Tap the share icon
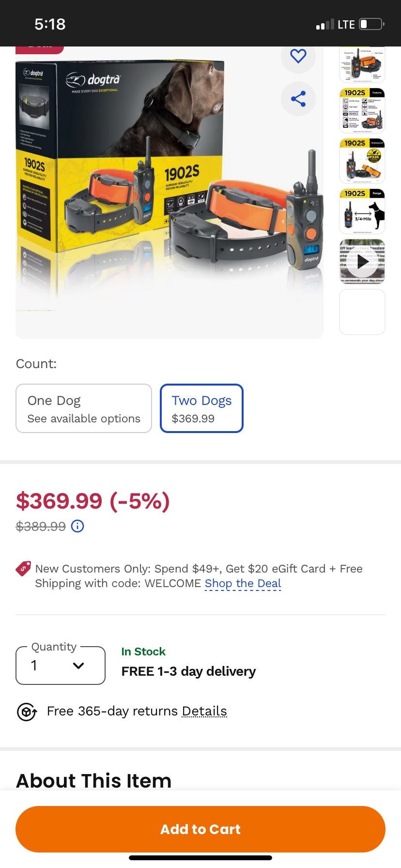The width and height of the screenshot is (401, 868). (x=298, y=99)
